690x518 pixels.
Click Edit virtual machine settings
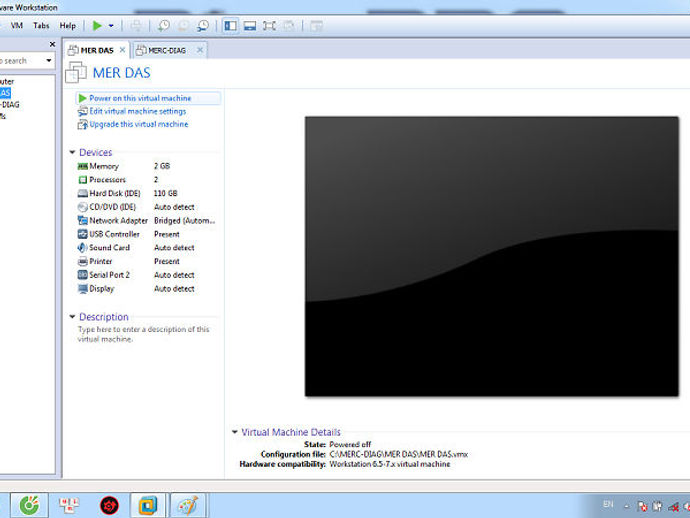[x=138, y=111]
